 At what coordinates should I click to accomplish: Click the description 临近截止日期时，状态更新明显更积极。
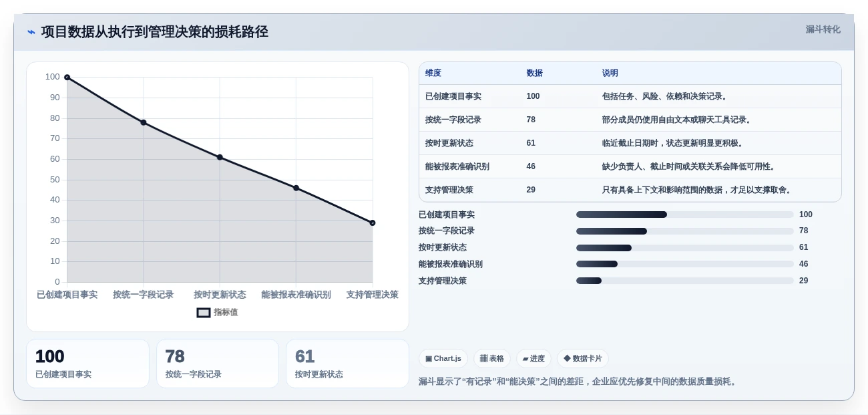[x=674, y=143]
